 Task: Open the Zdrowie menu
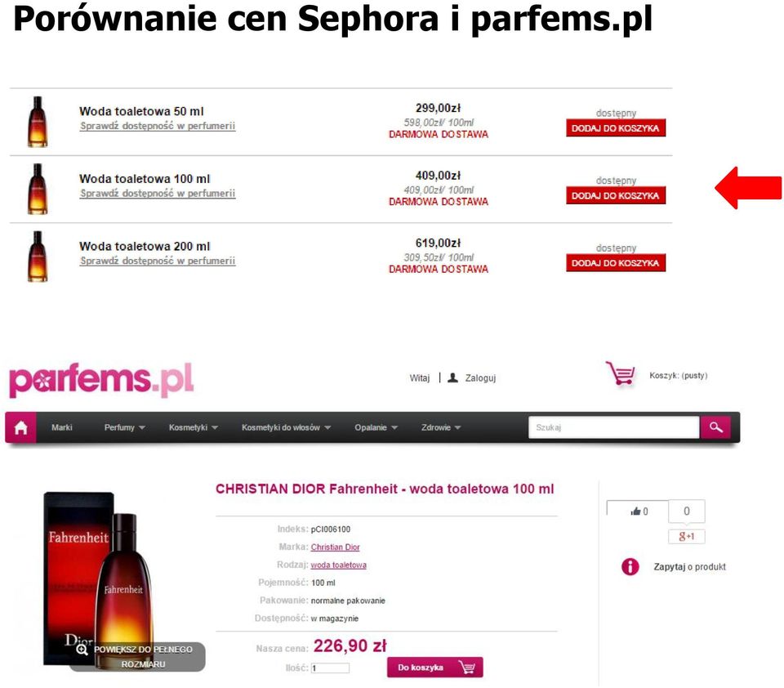[x=440, y=427]
